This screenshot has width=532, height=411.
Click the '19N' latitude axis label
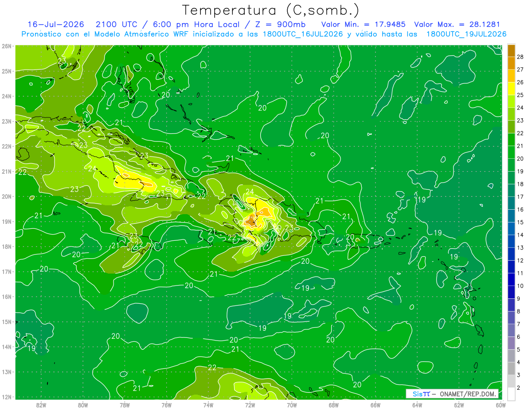[x=6, y=221]
